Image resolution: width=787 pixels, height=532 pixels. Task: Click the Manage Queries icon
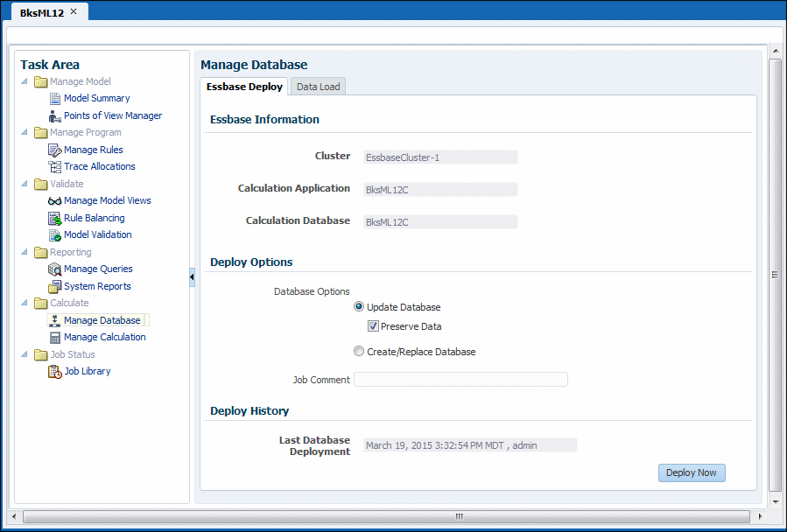tap(54, 269)
